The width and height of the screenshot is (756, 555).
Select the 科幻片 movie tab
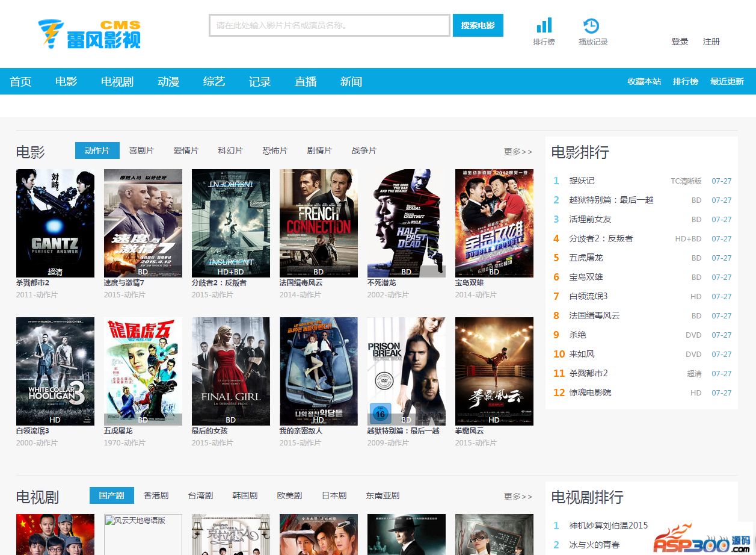coord(230,150)
